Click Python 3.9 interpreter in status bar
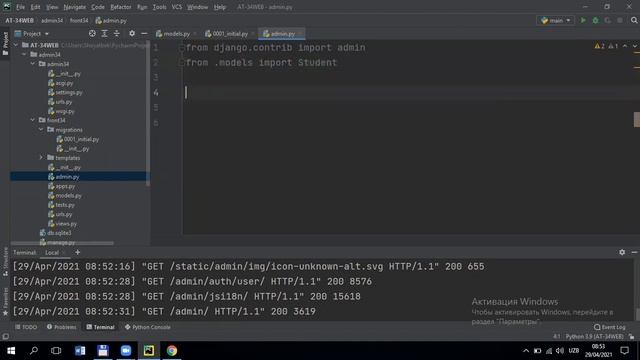The image size is (640, 360). (594, 337)
